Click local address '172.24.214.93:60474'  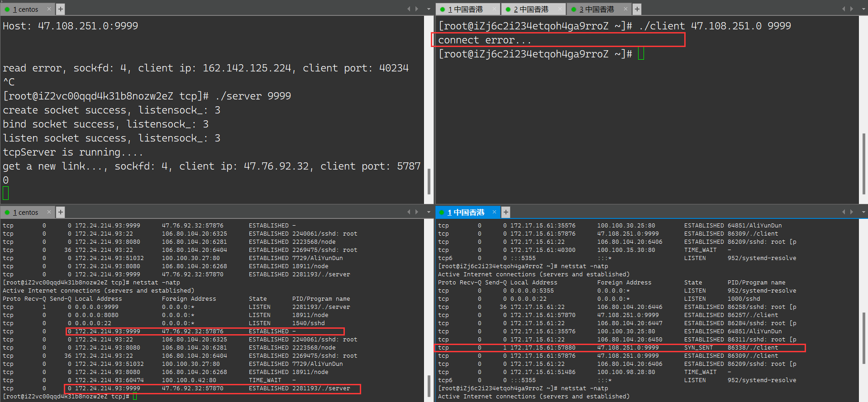point(110,380)
